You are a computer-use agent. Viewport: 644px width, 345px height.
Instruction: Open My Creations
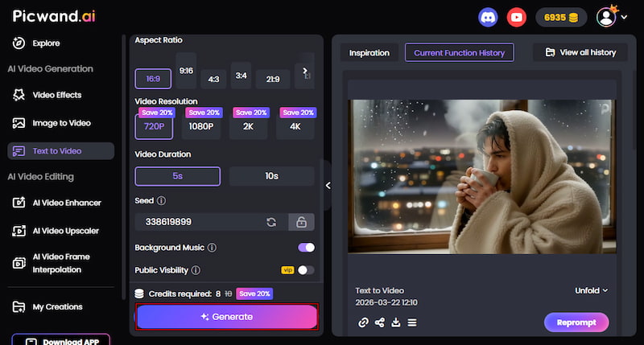(47, 307)
